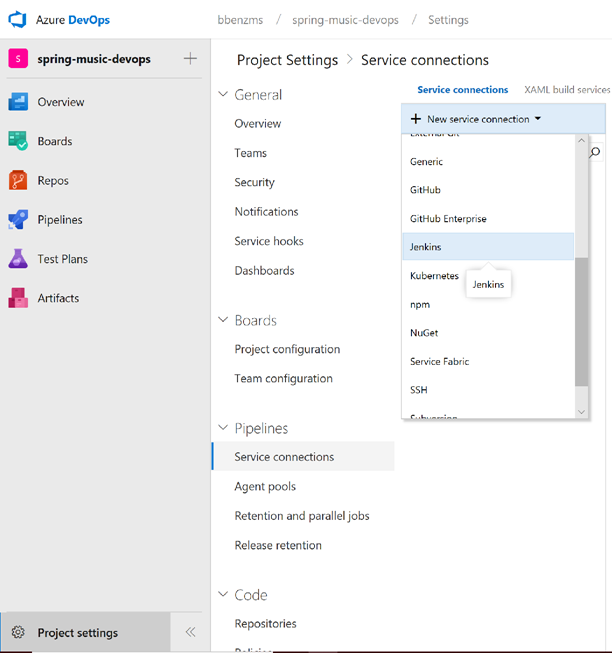Open the Security settings page
The height and width of the screenshot is (653, 612).
point(254,182)
